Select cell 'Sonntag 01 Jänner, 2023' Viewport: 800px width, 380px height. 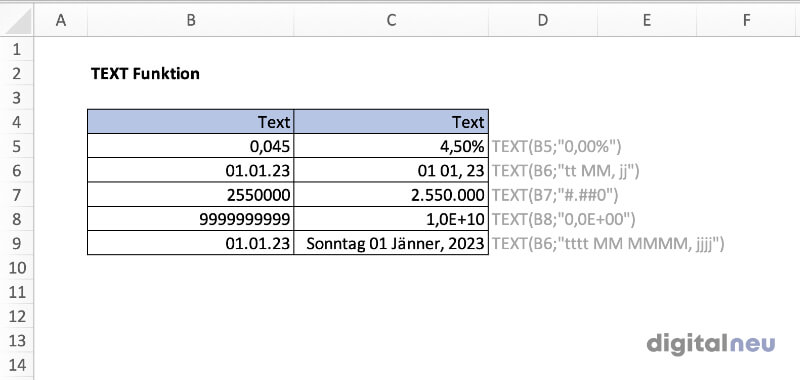pyautogui.click(x=391, y=243)
